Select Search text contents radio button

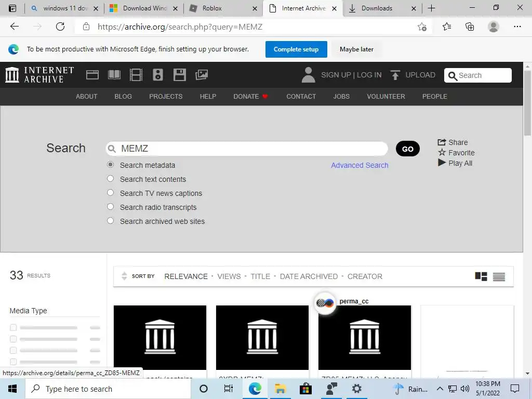pyautogui.click(x=110, y=179)
